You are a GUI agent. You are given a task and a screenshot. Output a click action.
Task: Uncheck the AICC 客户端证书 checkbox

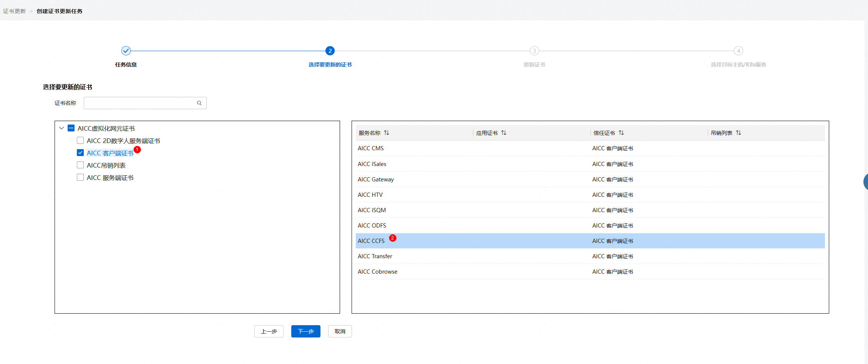click(x=80, y=153)
